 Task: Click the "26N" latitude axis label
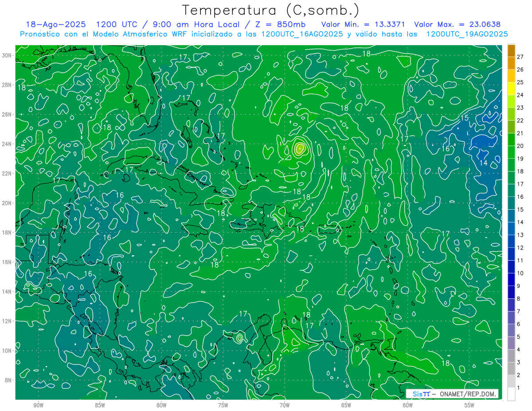coord(7,114)
